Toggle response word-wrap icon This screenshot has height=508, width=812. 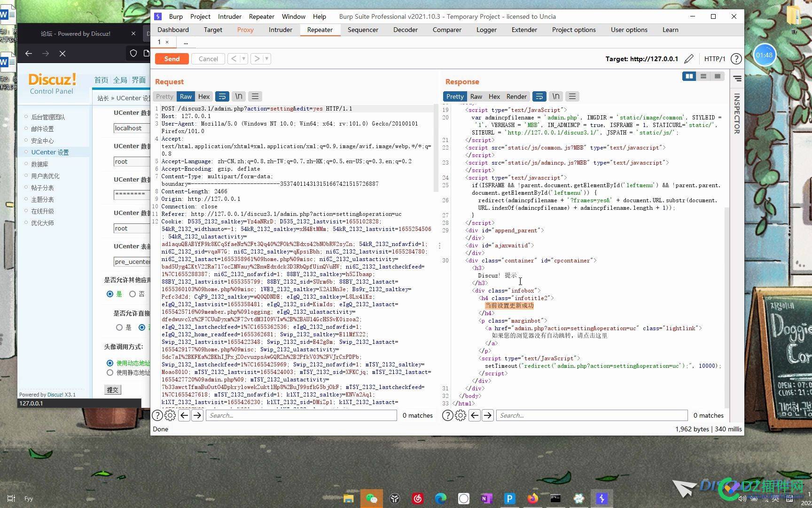pos(539,96)
